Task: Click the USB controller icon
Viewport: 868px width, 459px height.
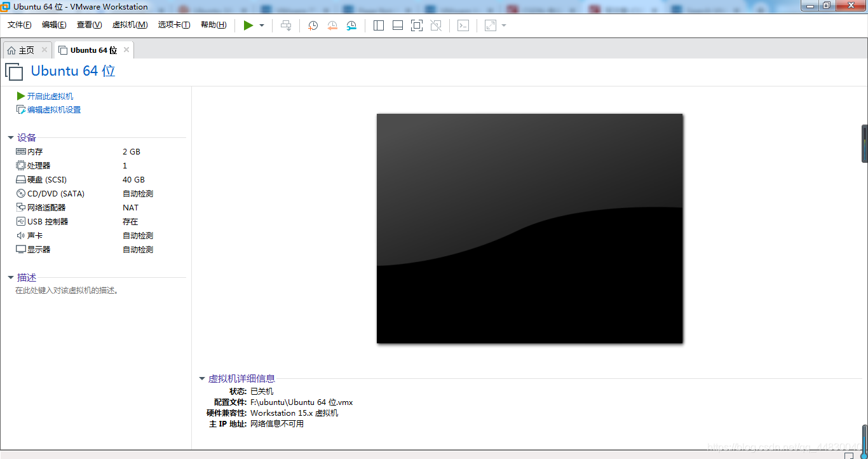Action: (21, 221)
